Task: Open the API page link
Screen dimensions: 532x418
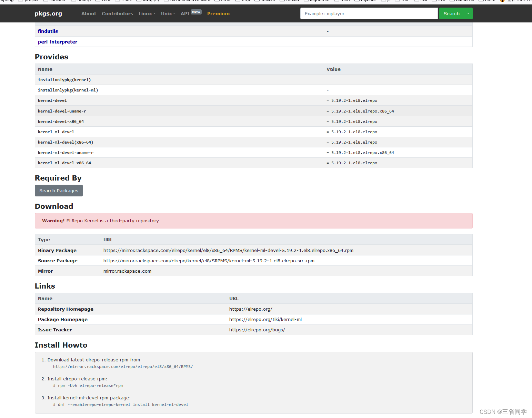Action: [x=185, y=13]
